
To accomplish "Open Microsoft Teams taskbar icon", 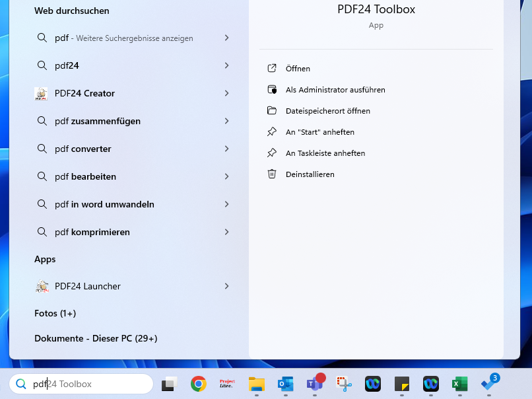I will pos(315,383).
